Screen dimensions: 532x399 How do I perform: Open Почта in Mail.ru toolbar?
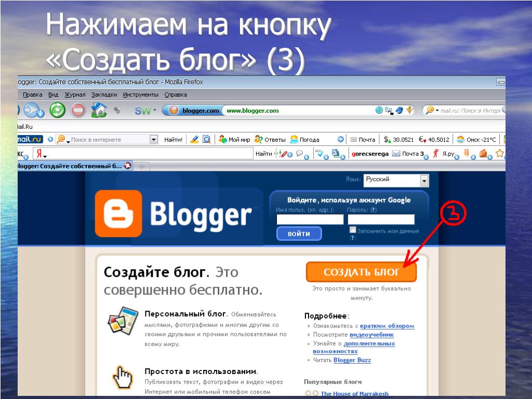tap(363, 139)
